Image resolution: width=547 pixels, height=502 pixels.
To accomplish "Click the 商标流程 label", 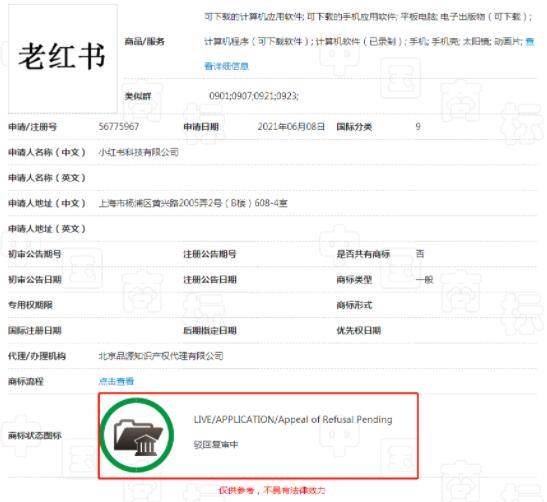I will pos(26,381).
